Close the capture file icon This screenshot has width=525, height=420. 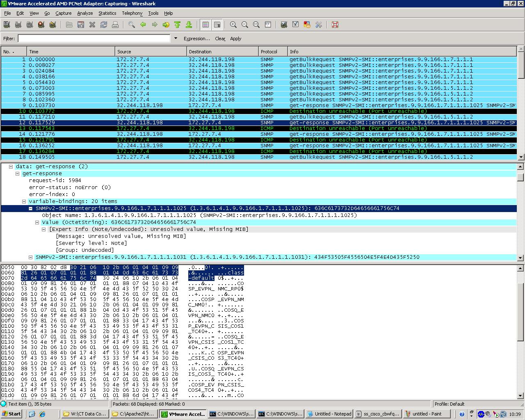coord(92,25)
